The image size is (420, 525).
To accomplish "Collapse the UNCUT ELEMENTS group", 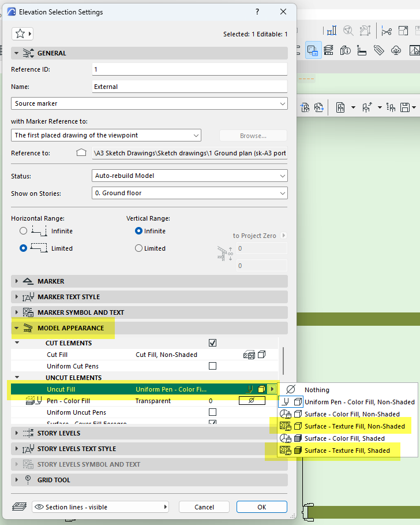I will [17, 377].
